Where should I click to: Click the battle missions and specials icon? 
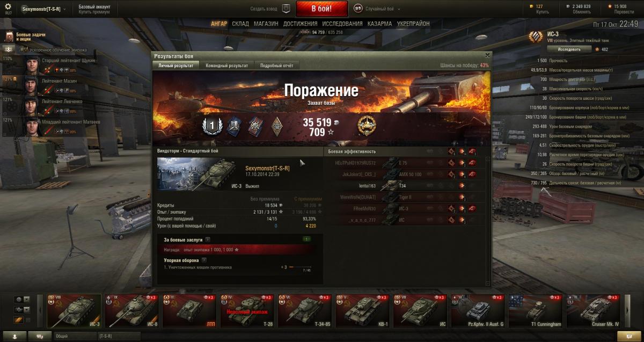pyautogui.click(x=9, y=36)
